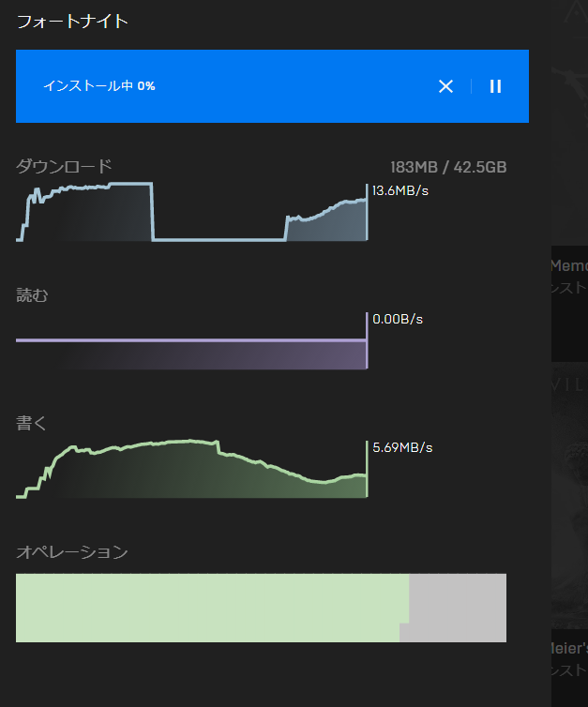Image resolution: width=588 pixels, height=707 pixels.
Task: Cancel the Fortnite install with the X icon
Action: click(x=445, y=86)
